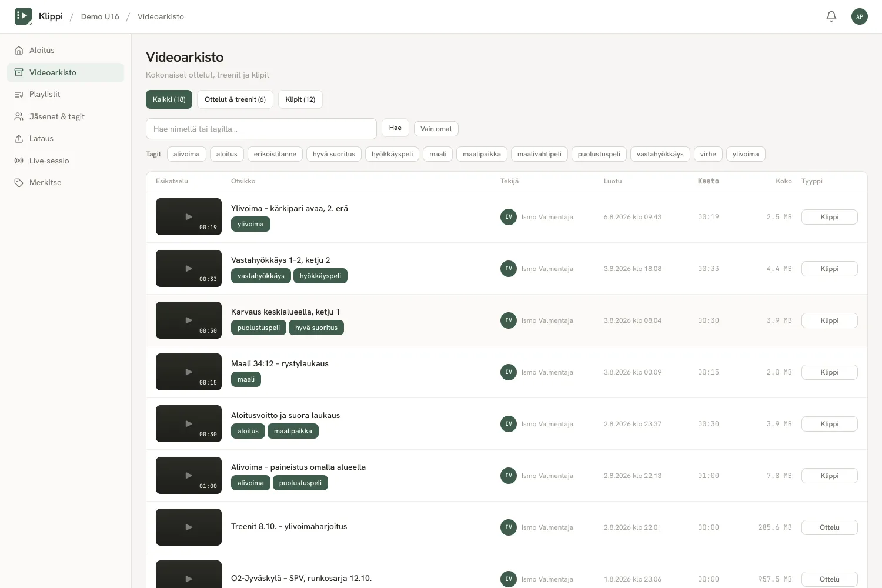The width and height of the screenshot is (882, 588).
Task: Click the Merkitse tag icon
Action: pyautogui.click(x=19, y=183)
